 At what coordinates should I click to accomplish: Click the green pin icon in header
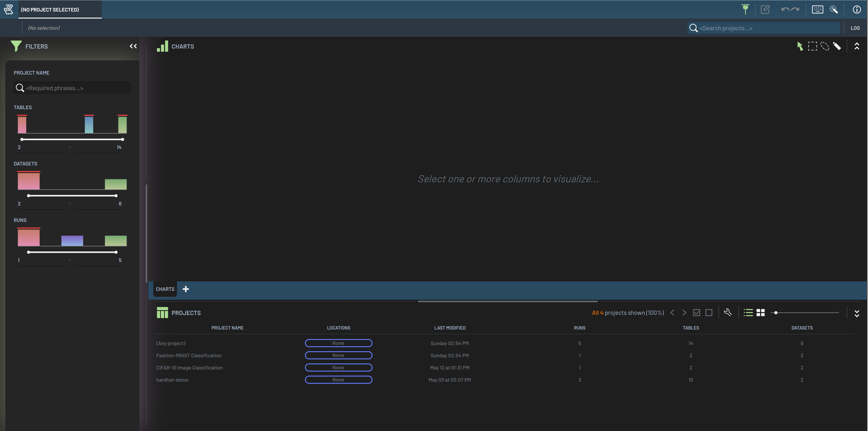(x=745, y=9)
